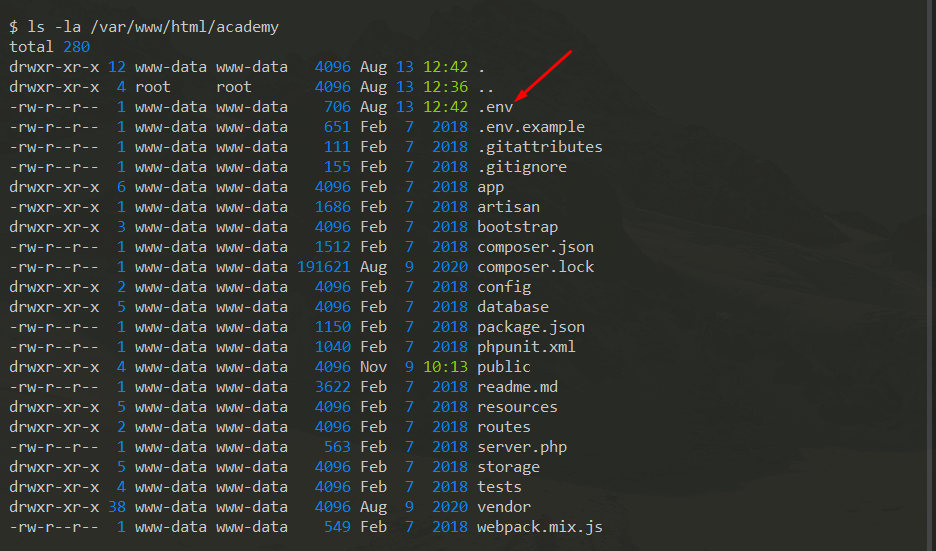936x551 pixels.
Task: Select the 706 size of .env
Action: point(337,107)
